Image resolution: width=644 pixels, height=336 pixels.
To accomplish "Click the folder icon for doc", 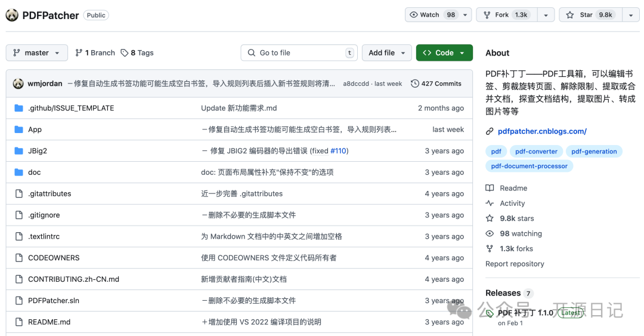I will coord(18,172).
